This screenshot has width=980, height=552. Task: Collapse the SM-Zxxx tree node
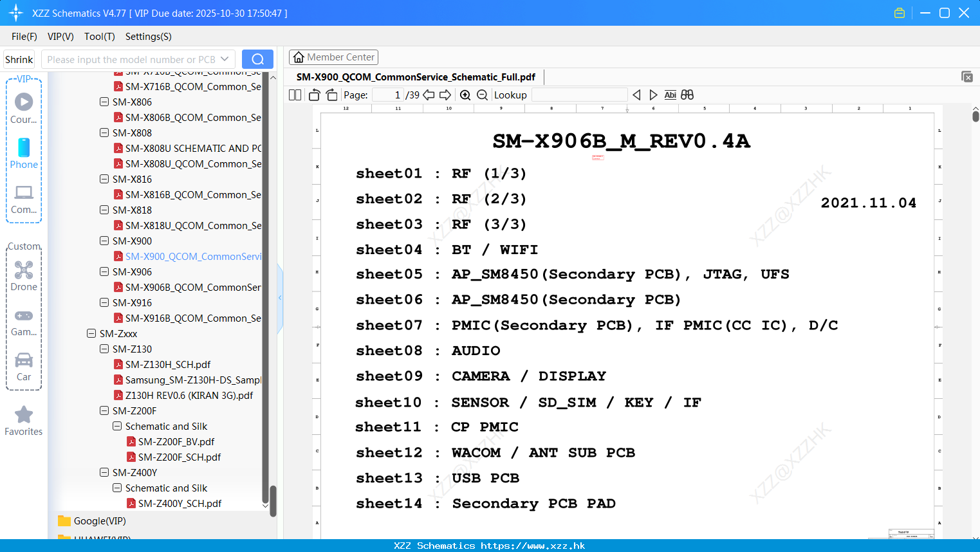click(x=91, y=333)
